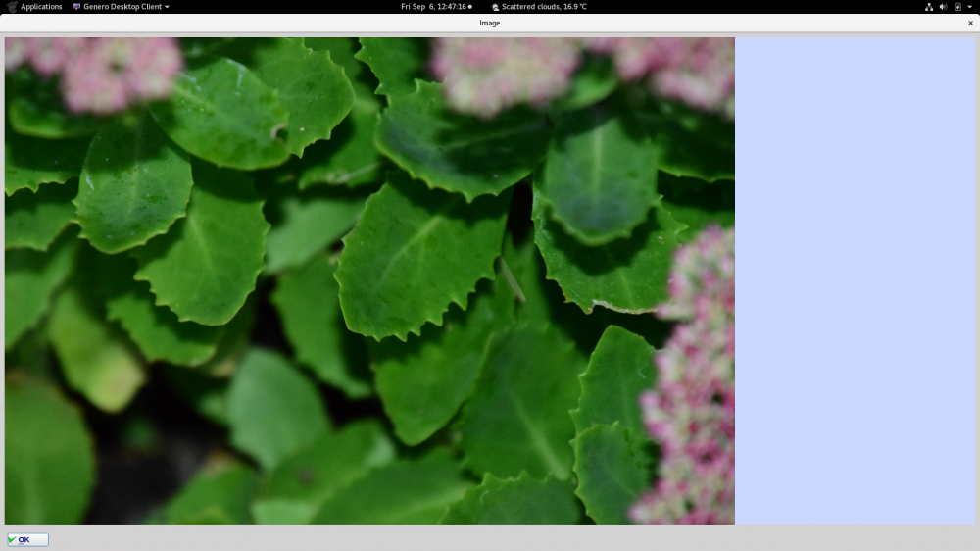
Task: Open the Genero Desktop Client menu
Action: point(121,6)
